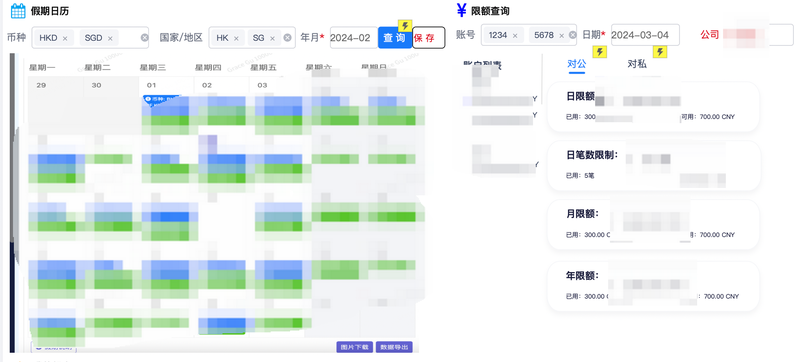Open the 日期 picker showing 2024-03-04
Image resolution: width=800 pixels, height=362 pixels.
645,35
